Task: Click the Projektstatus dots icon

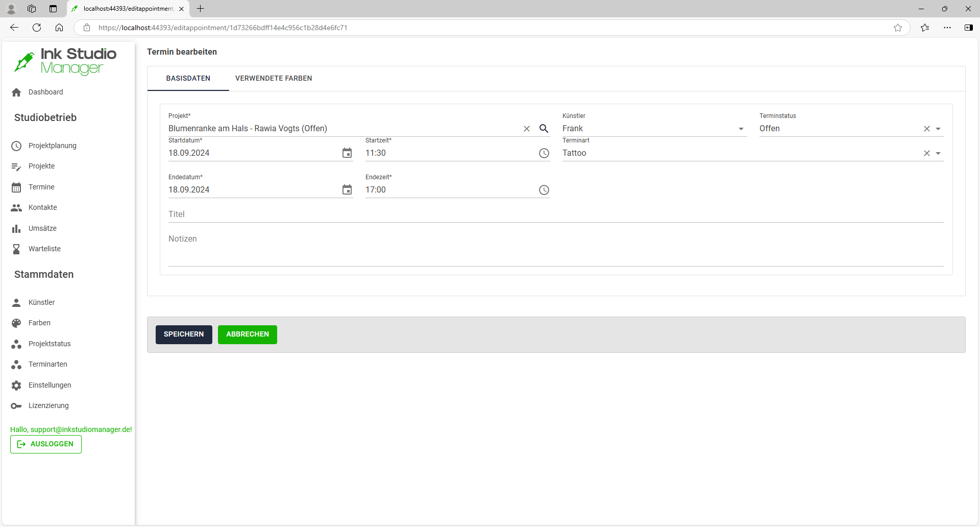Action: (x=16, y=344)
